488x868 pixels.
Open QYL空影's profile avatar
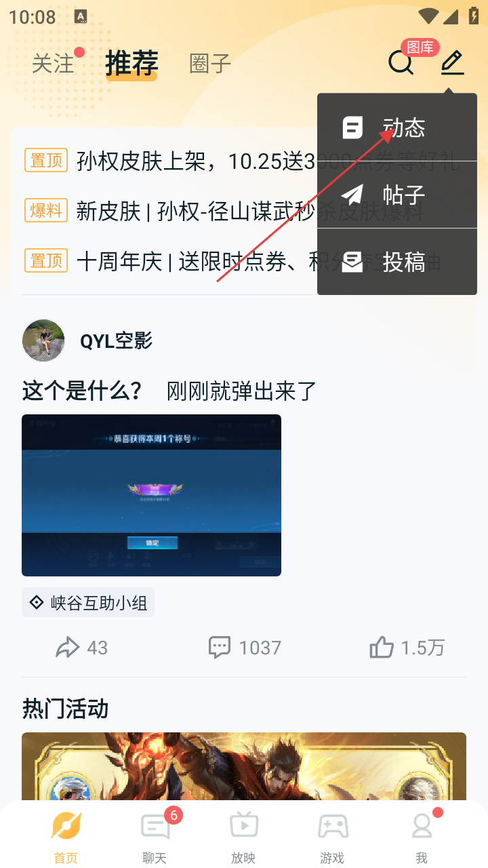pos(43,340)
